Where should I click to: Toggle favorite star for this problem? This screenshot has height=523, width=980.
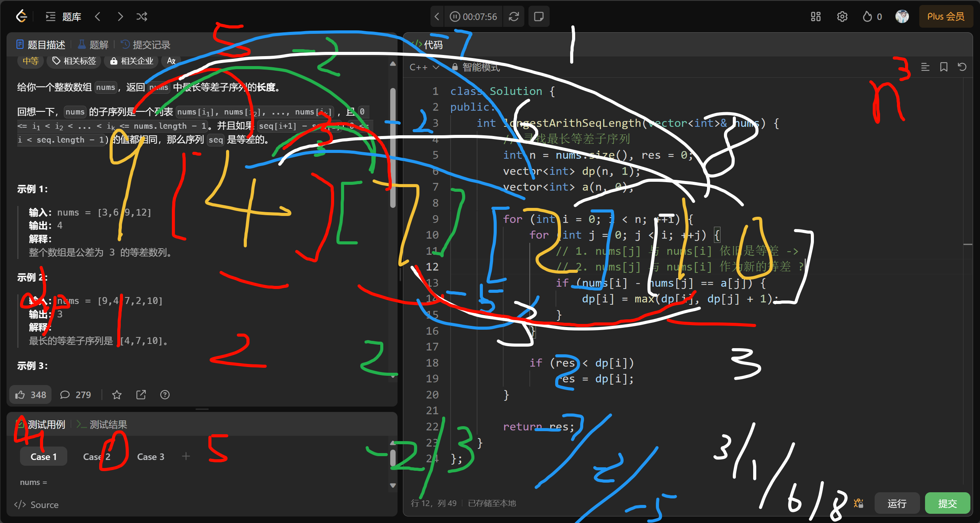[117, 395]
